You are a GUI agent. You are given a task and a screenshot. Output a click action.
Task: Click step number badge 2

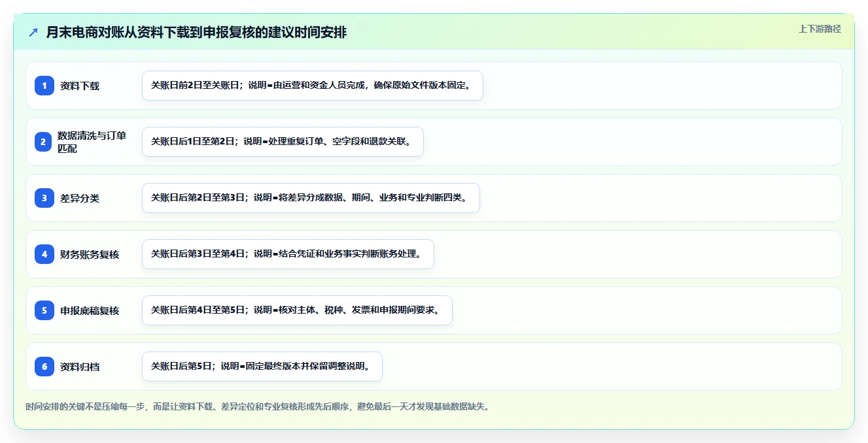tap(43, 142)
